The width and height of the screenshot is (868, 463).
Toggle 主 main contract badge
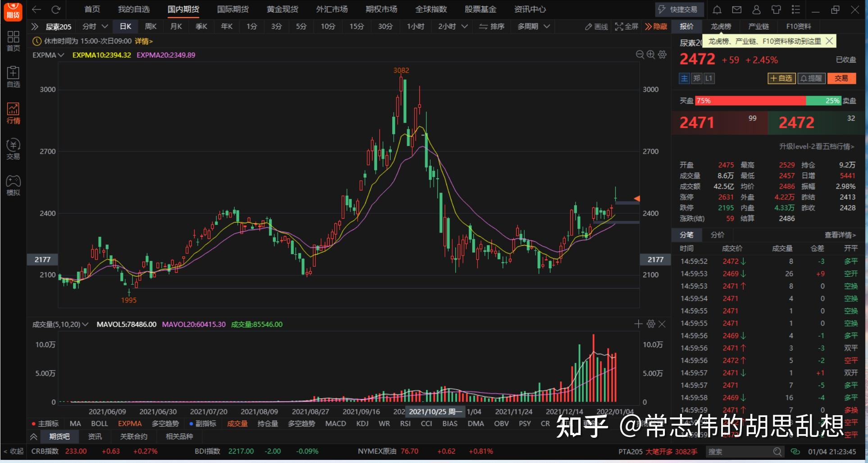click(x=684, y=78)
